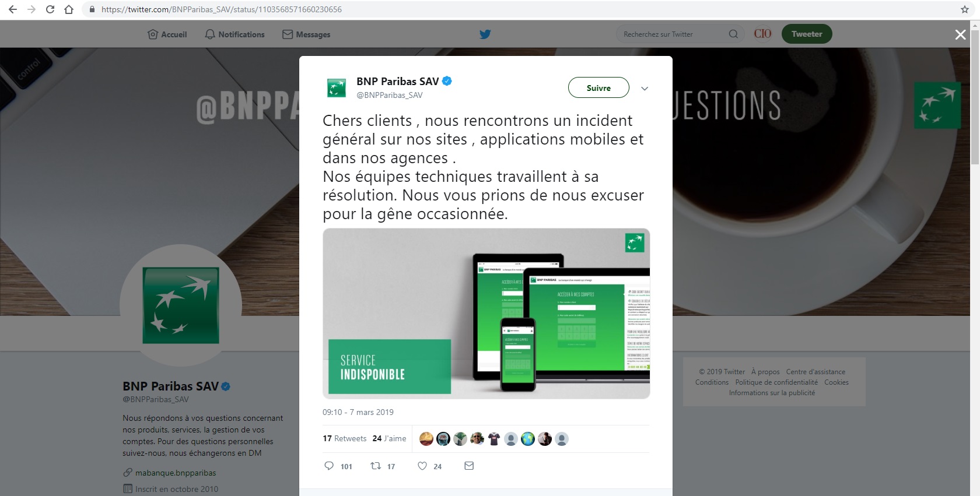Click the Twitter bird logo in navbar

click(485, 34)
